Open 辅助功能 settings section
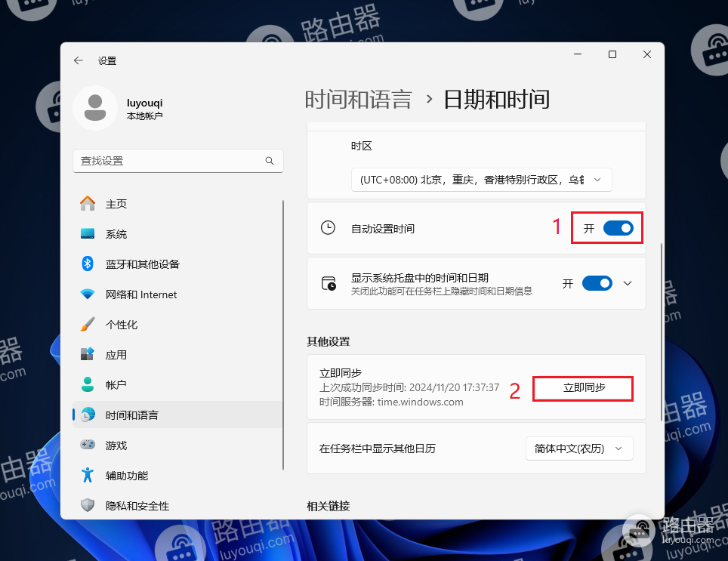The height and width of the screenshot is (561, 728). [177, 475]
